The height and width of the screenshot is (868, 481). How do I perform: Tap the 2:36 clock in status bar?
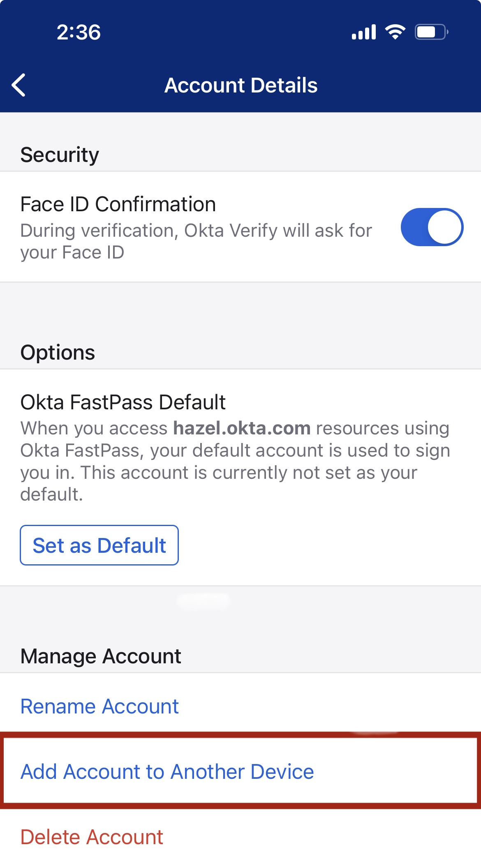pyautogui.click(x=79, y=32)
